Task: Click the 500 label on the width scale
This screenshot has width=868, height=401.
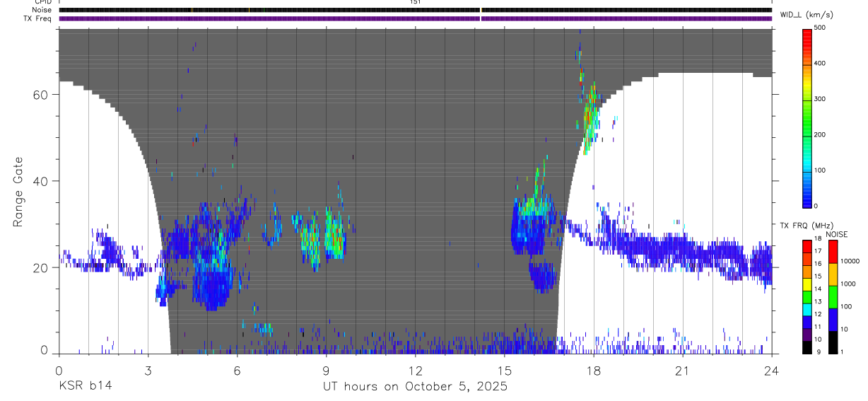Action: (x=820, y=28)
